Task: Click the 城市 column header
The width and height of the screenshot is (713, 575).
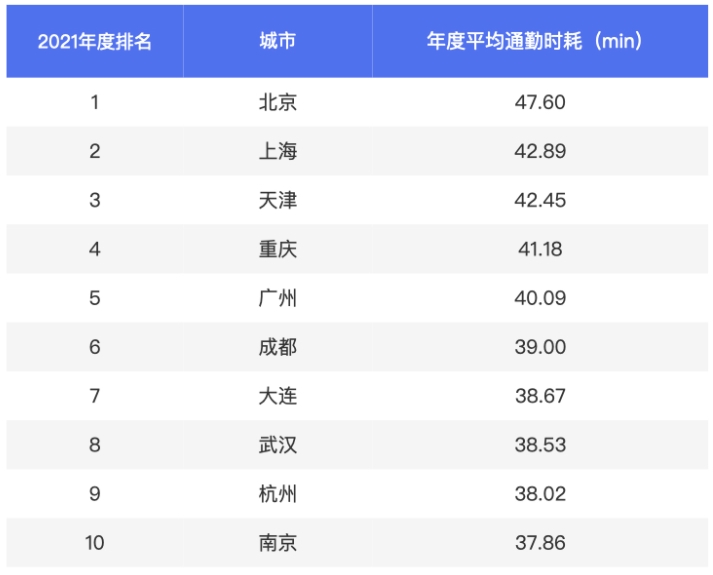Action: 277,42
